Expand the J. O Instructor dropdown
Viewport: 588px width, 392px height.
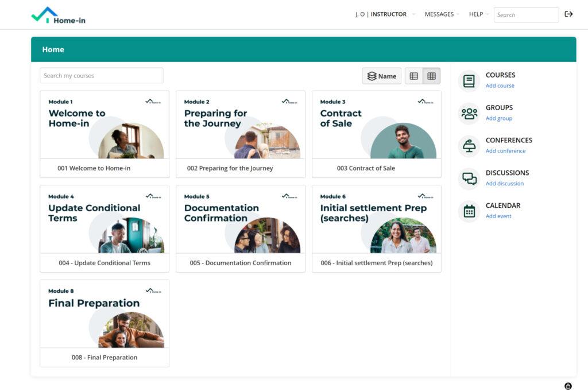pyautogui.click(x=384, y=14)
